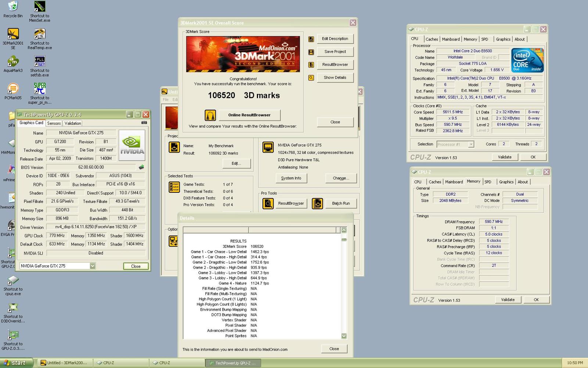The width and height of the screenshot is (588, 368).
Task: Click the DRAM Frequency value 590.7 MHz
Action: pyautogui.click(x=494, y=222)
